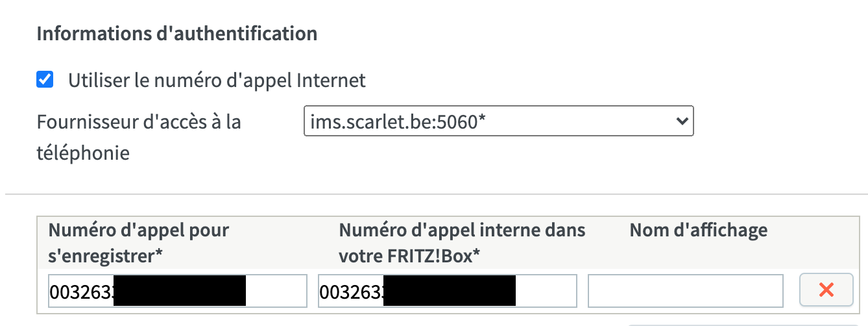The width and height of the screenshot is (868, 326).
Task: Click the empty 'Nom d'affichage' input
Action: coord(685,291)
